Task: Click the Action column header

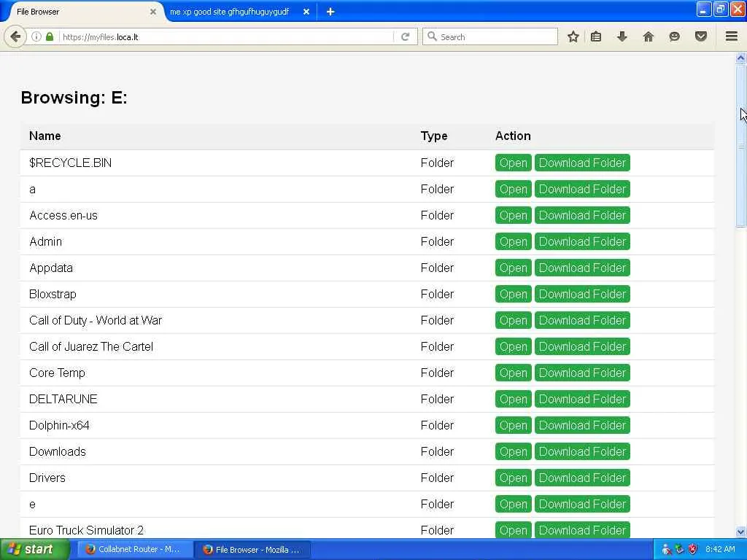Action: (x=513, y=136)
